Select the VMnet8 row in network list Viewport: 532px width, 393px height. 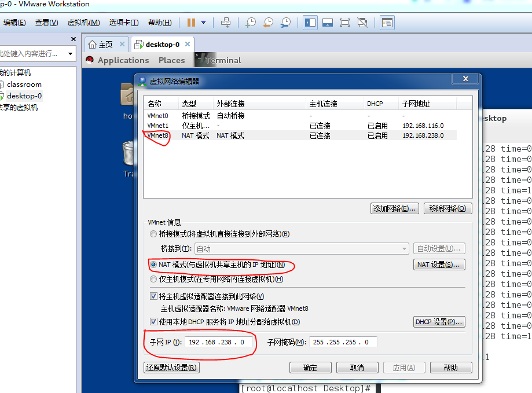pos(300,135)
